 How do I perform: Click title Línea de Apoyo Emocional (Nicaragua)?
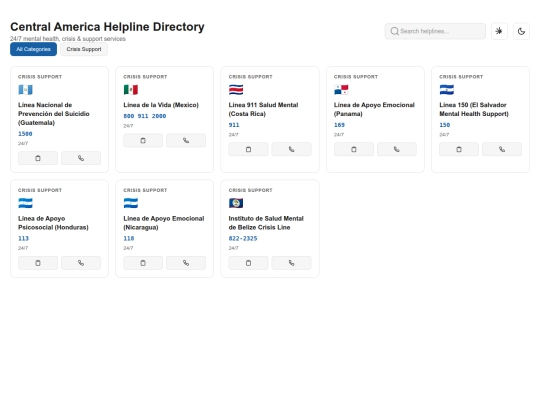pyautogui.click(x=164, y=223)
